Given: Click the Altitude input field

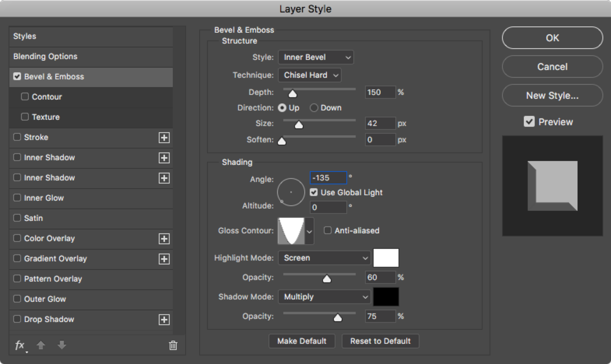Looking at the screenshot, I should tap(328, 207).
